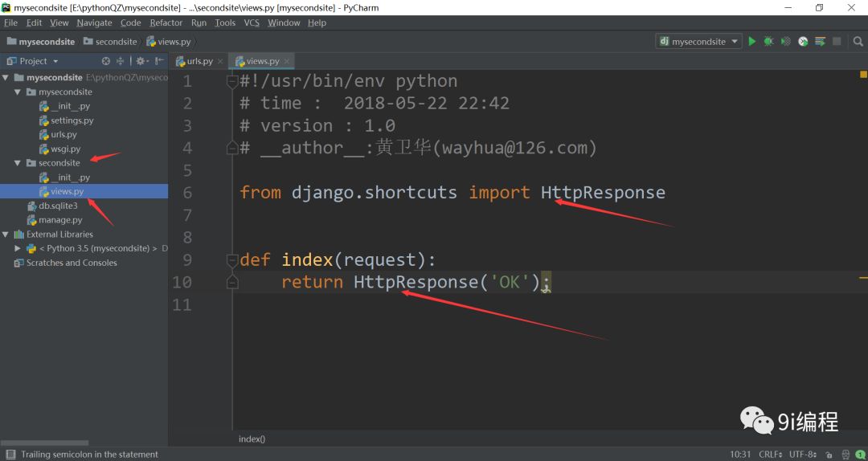Collapse the mysecondsite root project node
This screenshot has height=461, width=868.
click(x=6, y=77)
